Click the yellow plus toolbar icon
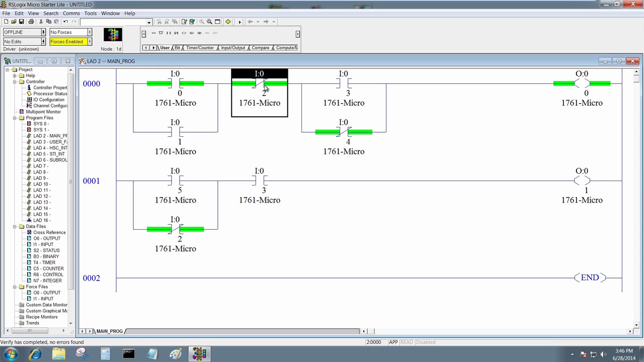 click(x=228, y=22)
